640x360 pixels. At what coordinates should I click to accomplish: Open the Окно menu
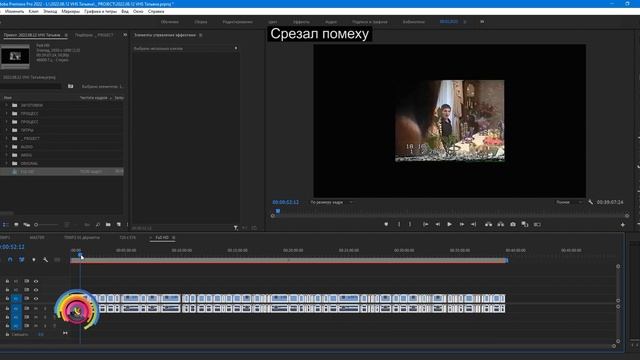[138, 11]
